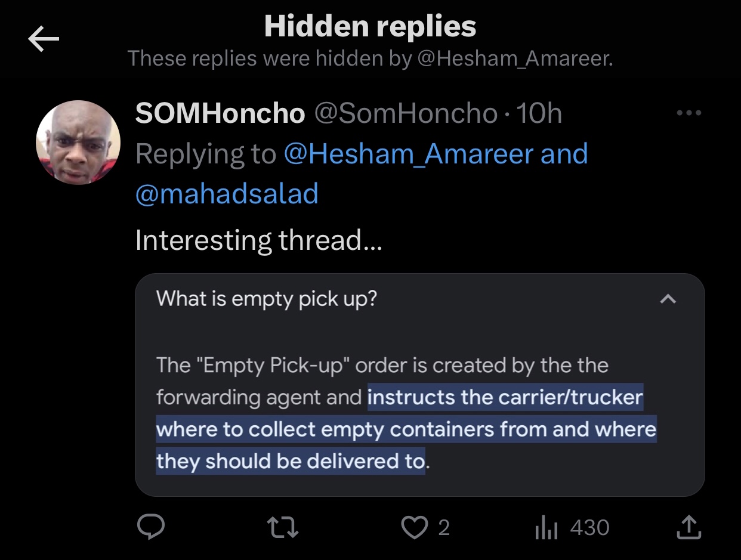Image resolution: width=741 pixels, height=560 pixels.
Task: Click the 'What is empty pick up?' question heading
Action: click(267, 299)
